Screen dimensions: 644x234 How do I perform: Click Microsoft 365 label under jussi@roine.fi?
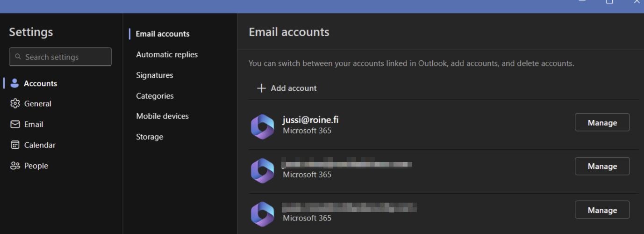tap(307, 131)
